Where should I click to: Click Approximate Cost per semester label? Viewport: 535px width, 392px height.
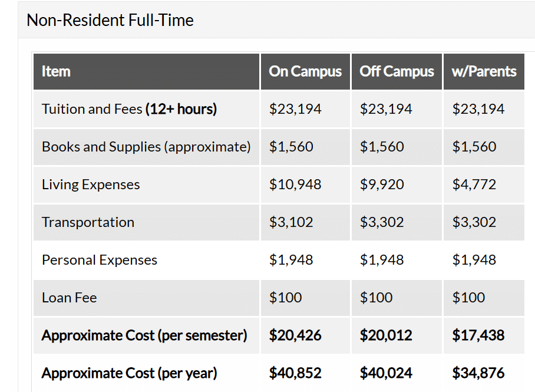144,335
